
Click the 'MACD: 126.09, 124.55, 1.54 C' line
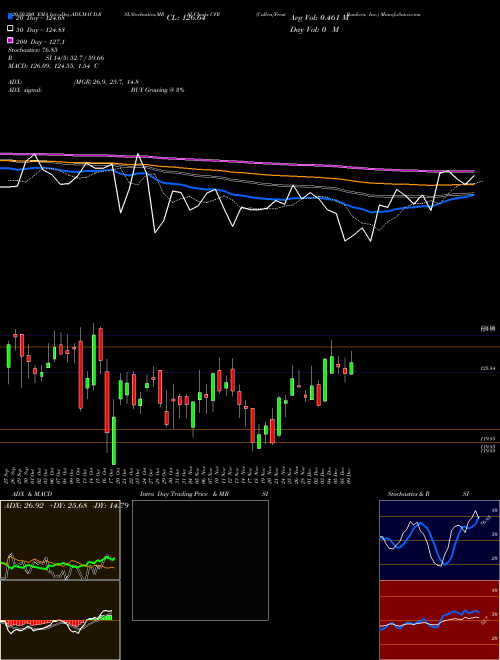[x=53, y=66]
